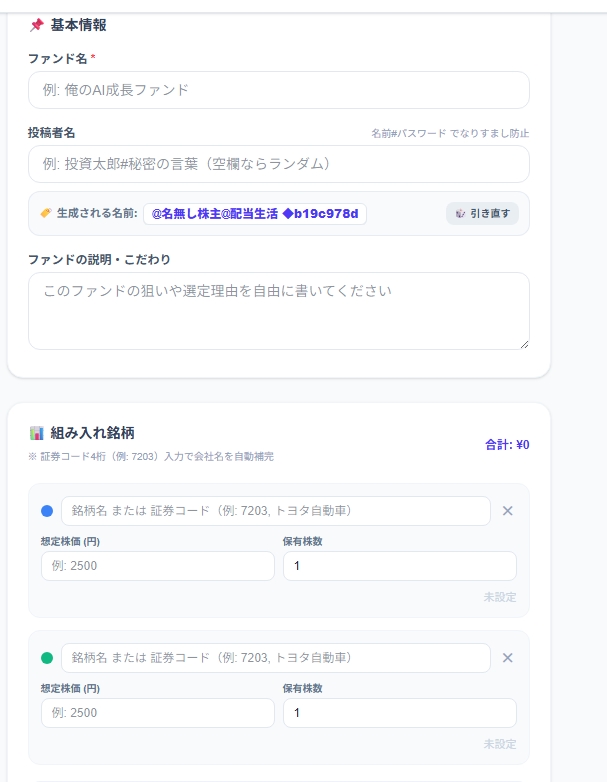Click 想定株価 field in the blue stock card
The width and height of the screenshot is (607, 782).
pos(158,566)
